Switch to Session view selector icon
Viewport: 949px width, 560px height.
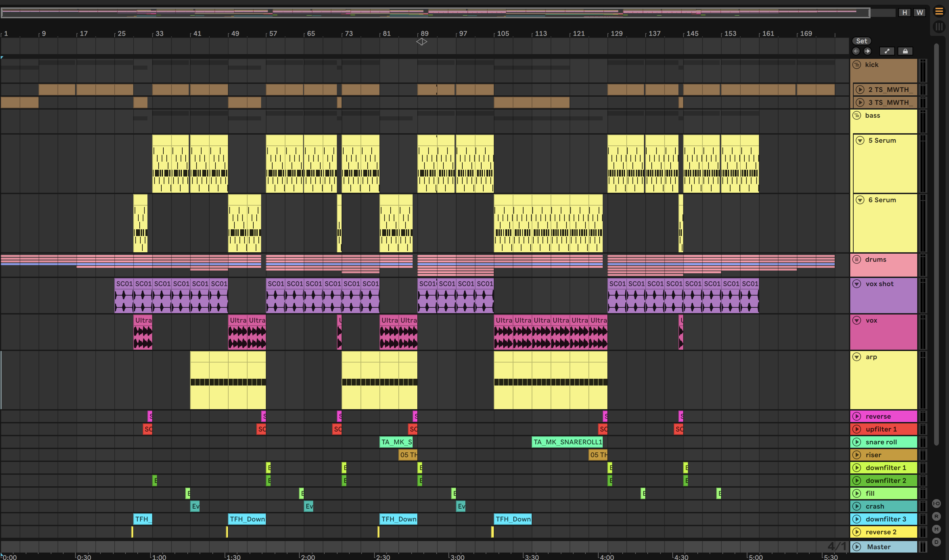(939, 27)
